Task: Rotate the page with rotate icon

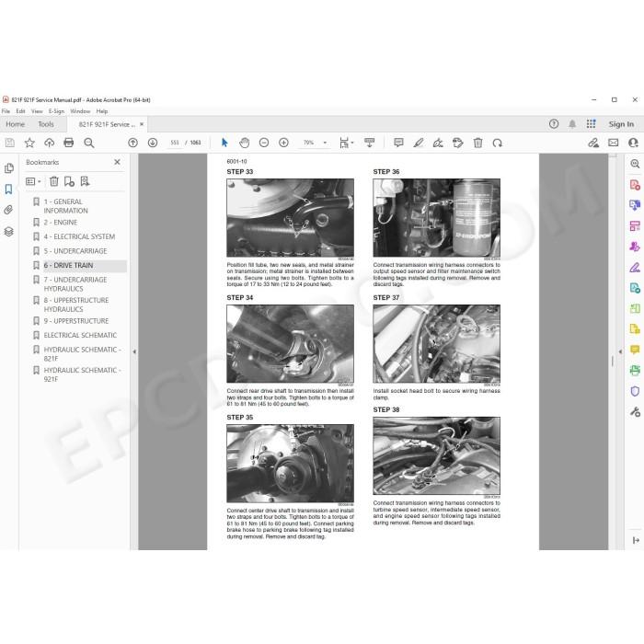Action: click(498, 143)
